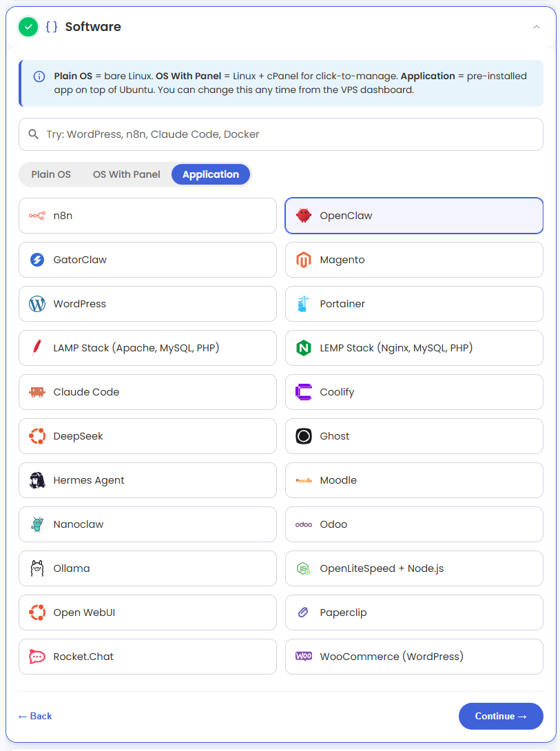Choose the DeepSeek label

click(x=78, y=436)
